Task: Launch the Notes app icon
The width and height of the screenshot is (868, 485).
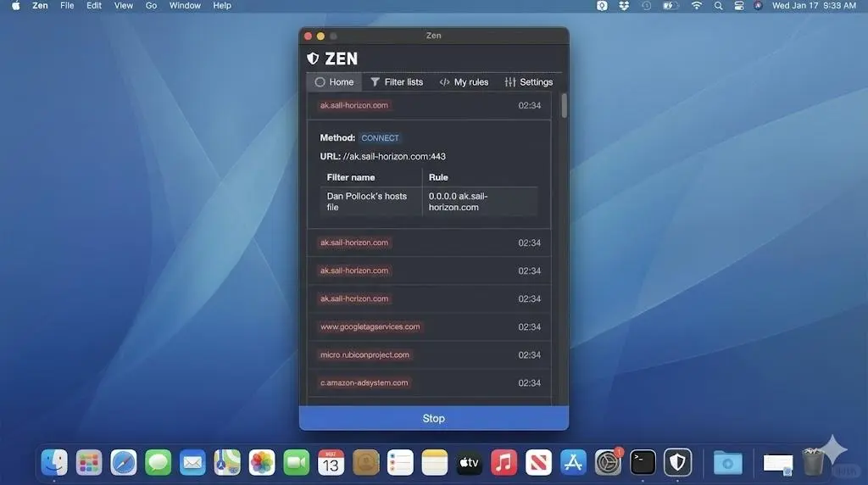Action: click(435, 462)
